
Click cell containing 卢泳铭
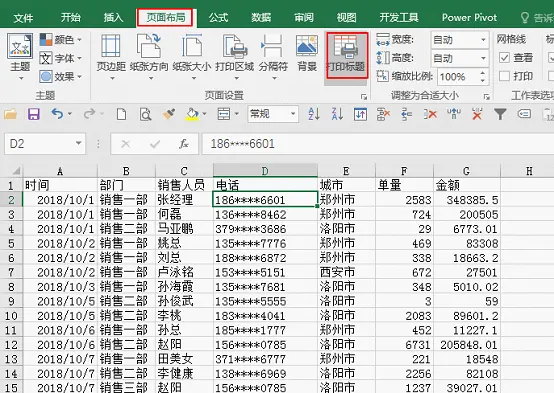click(x=184, y=272)
